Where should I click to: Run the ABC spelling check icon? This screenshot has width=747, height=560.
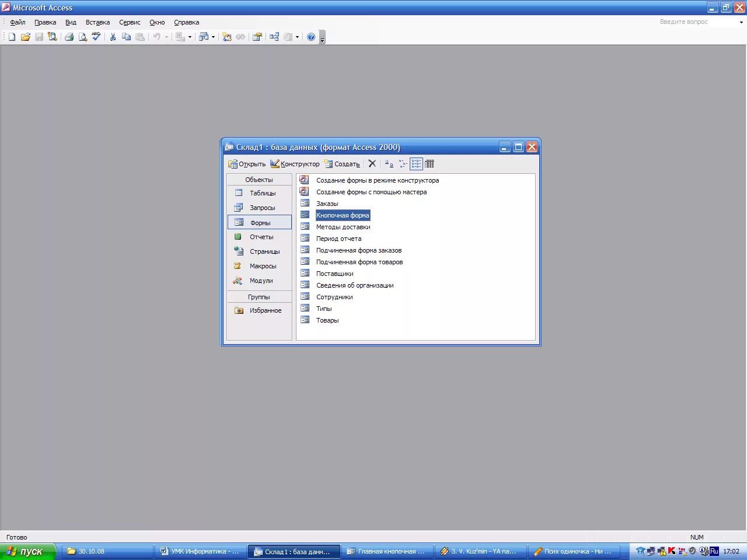96,37
